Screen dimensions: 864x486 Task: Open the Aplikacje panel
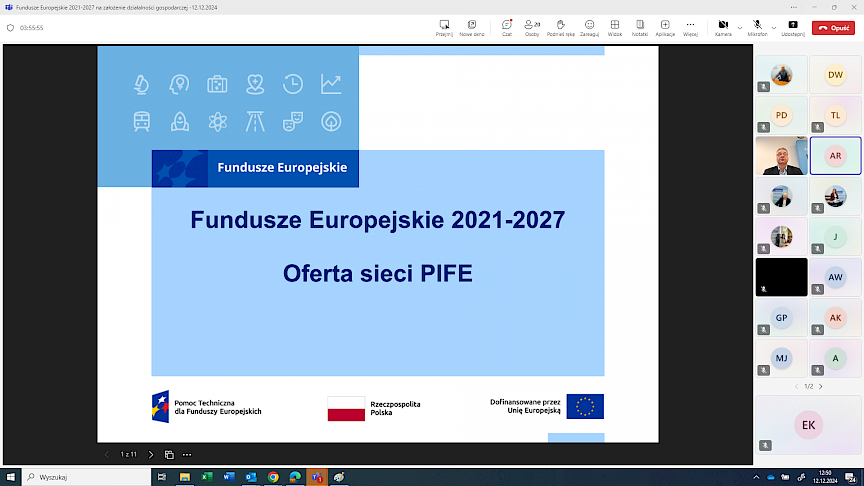pos(665,28)
